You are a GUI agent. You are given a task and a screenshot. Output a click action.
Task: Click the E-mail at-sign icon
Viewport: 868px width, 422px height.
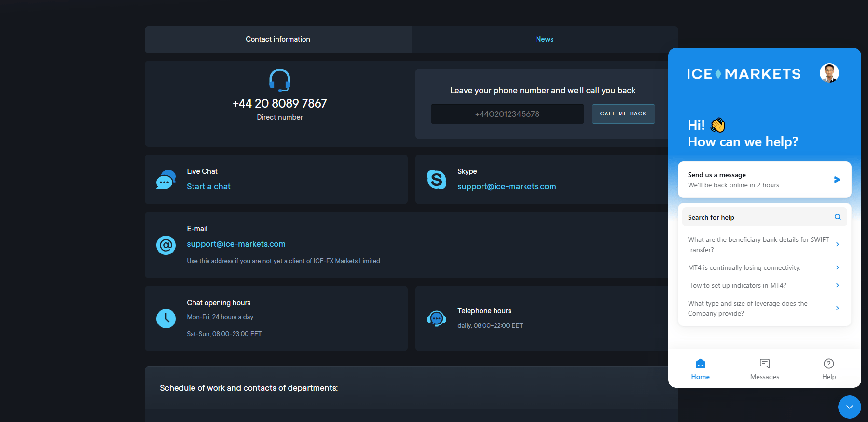pos(166,245)
